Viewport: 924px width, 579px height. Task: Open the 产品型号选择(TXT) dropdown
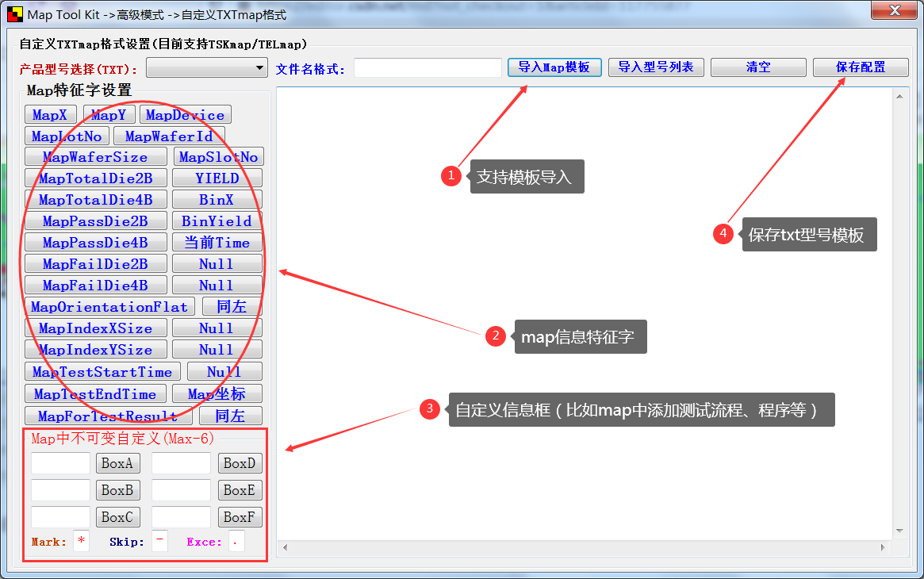coord(206,67)
